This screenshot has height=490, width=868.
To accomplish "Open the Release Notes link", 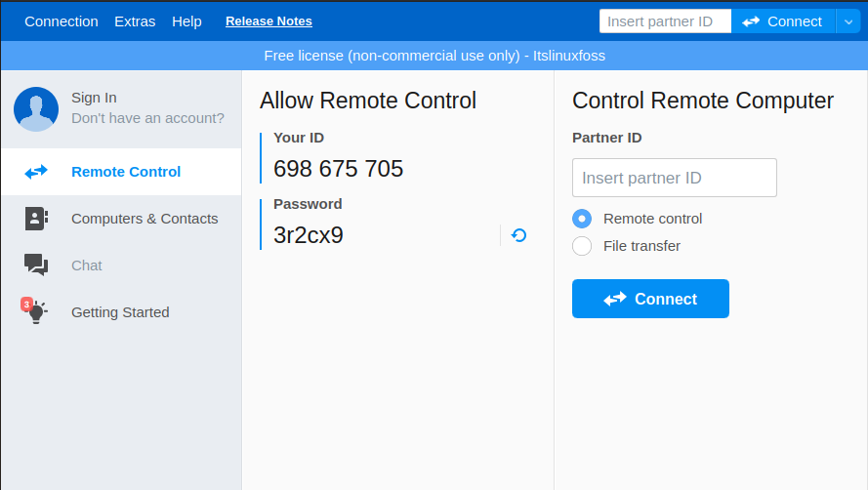I will click(x=269, y=21).
